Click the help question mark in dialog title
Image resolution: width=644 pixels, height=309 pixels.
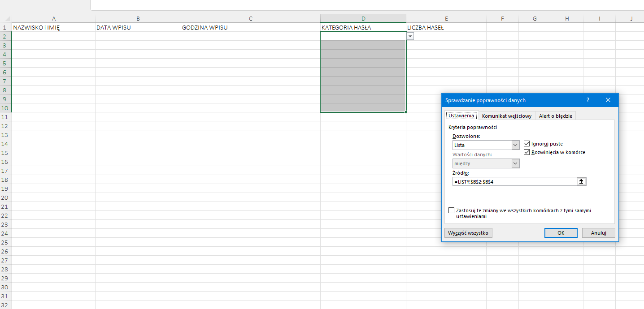click(588, 100)
